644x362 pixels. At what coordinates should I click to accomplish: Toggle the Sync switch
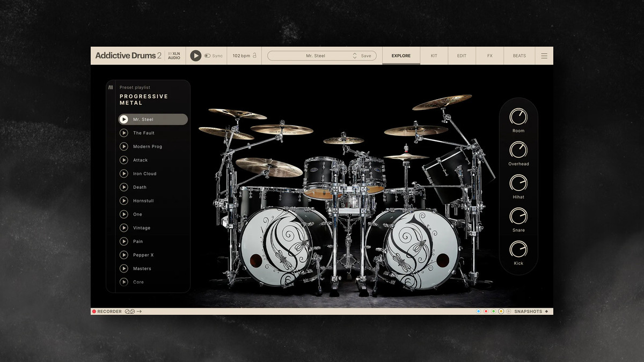[x=207, y=56]
